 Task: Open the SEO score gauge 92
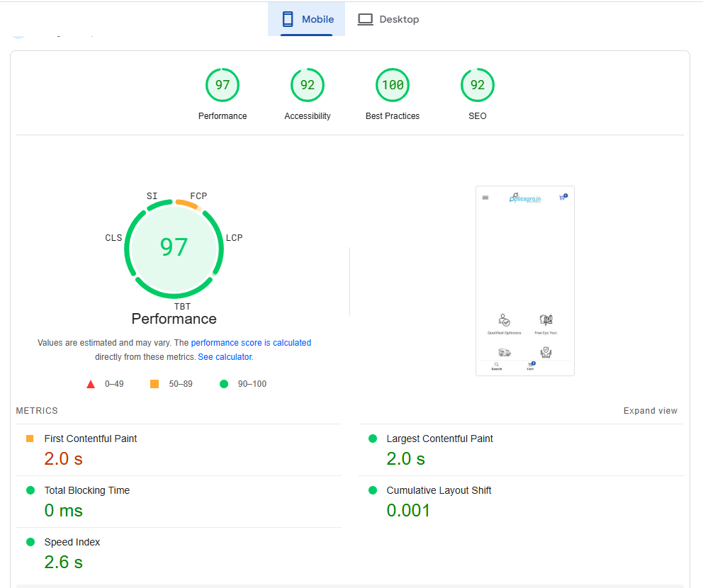pyautogui.click(x=478, y=85)
